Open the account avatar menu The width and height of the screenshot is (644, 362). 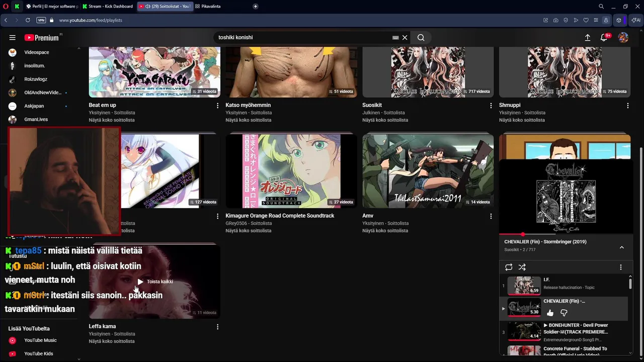pyautogui.click(x=623, y=38)
